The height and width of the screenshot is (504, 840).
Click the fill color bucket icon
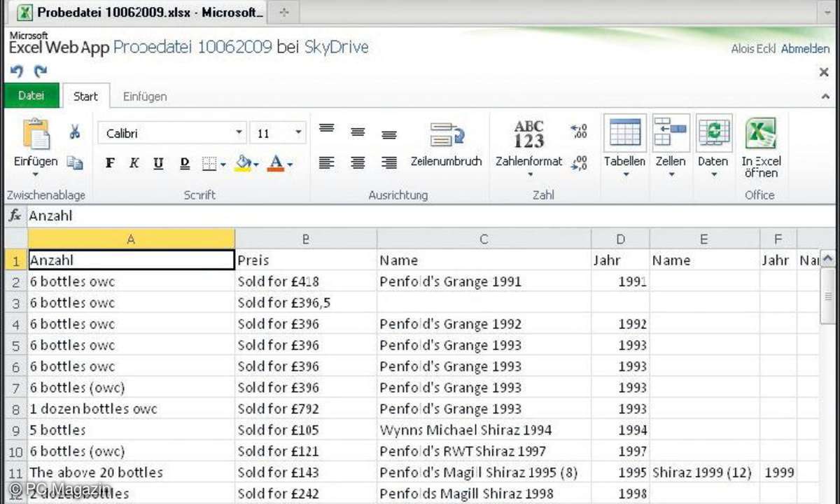tap(243, 163)
